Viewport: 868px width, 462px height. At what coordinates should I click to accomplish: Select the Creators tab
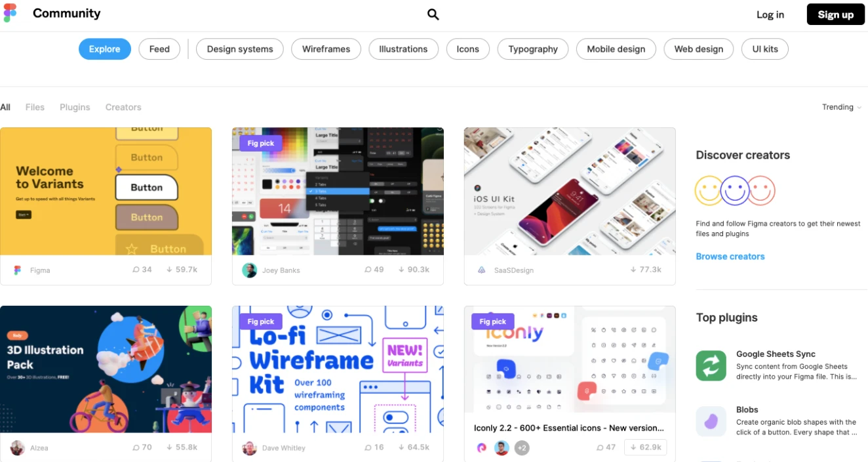(123, 107)
